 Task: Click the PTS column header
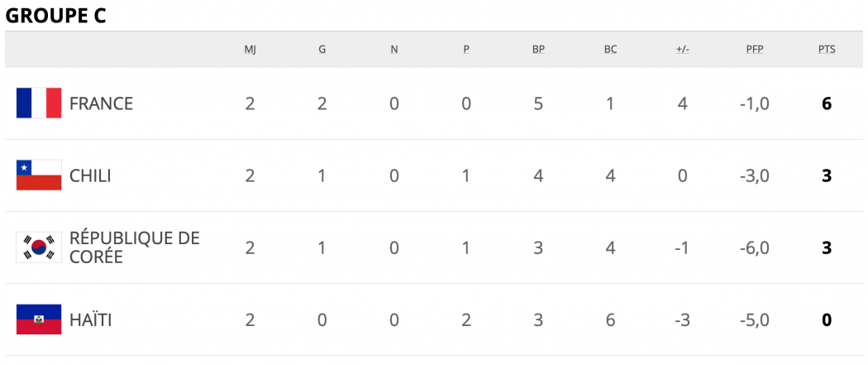pyautogui.click(x=827, y=50)
